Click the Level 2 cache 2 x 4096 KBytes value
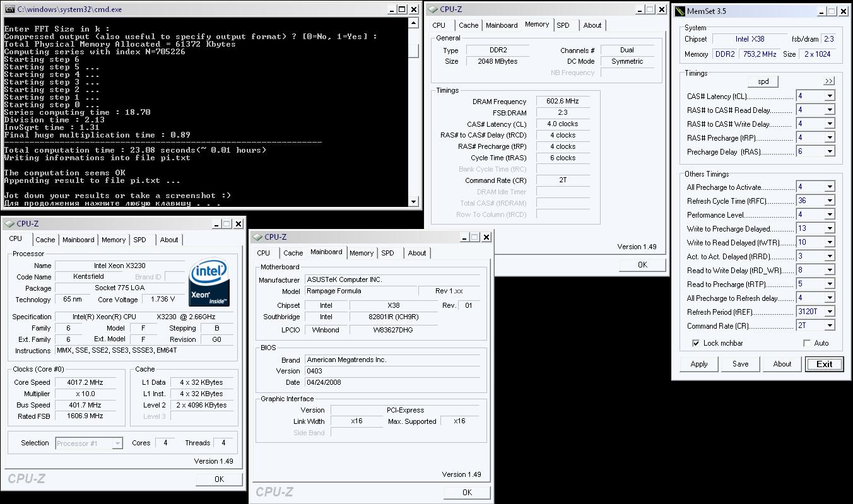The height and width of the screenshot is (504, 853). pos(201,405)
